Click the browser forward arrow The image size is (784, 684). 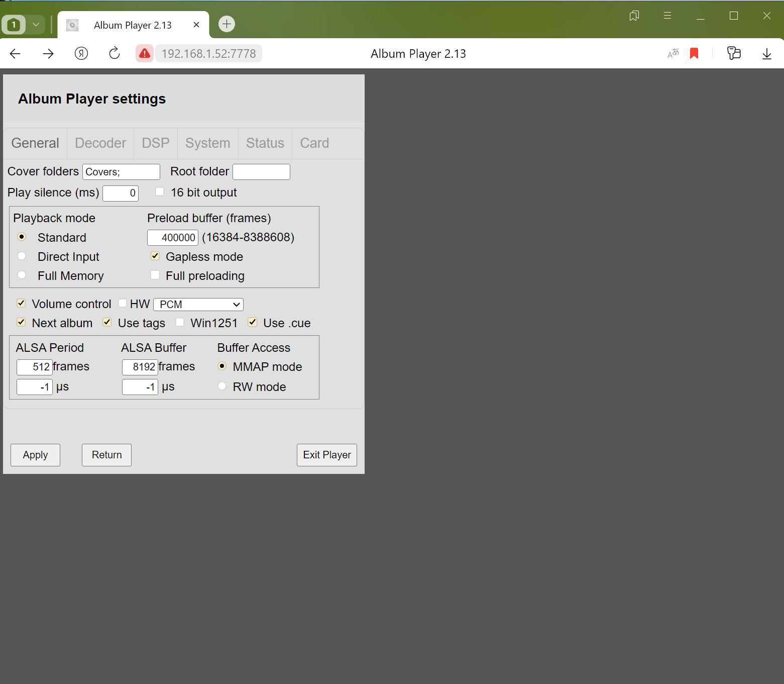pyautogui.click(x=48, y=54)
